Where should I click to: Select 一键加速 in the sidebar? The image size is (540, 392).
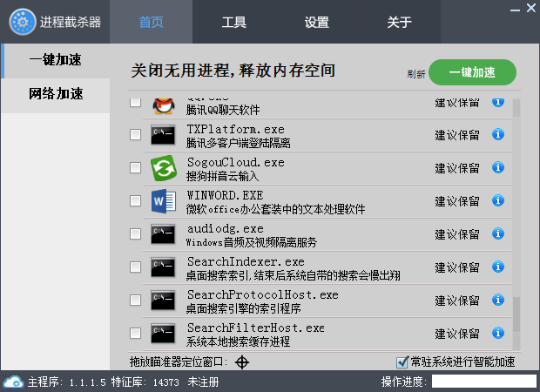coord(56,60)
